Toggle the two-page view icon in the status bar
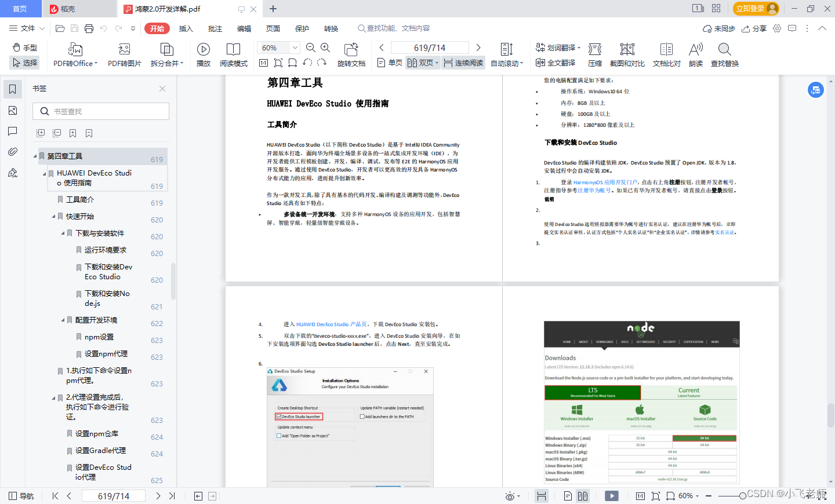Image resolution: width=835 pixels, height=504 pixels. click(583, 496)
